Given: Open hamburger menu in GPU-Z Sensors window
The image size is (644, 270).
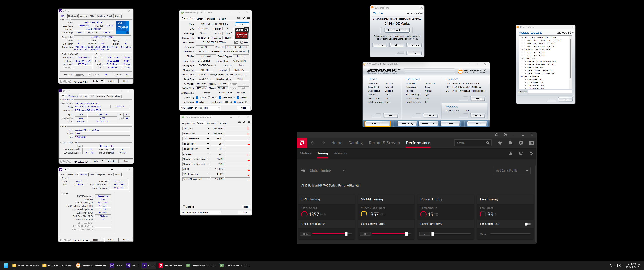Looking at the screenshot, I should coord(249,122).
